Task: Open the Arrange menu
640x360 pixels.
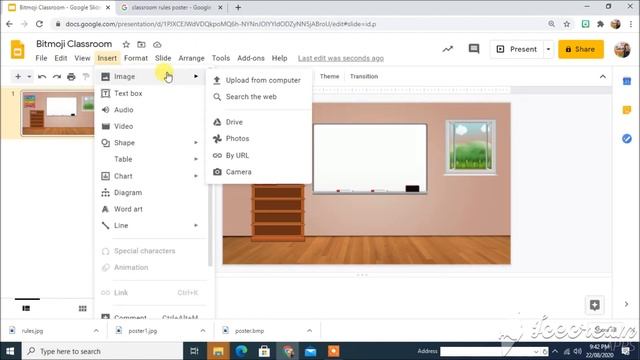Action: 191,58
